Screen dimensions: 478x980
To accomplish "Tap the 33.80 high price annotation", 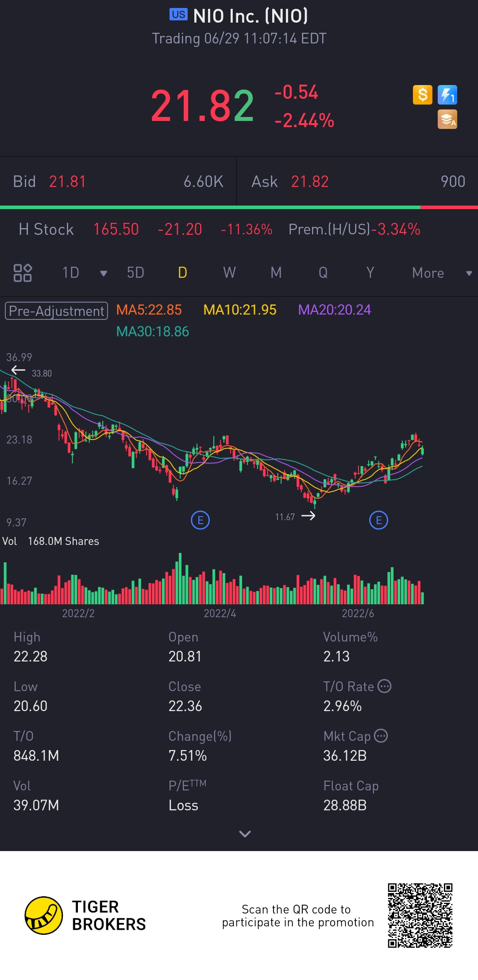I will coord(42,373).
